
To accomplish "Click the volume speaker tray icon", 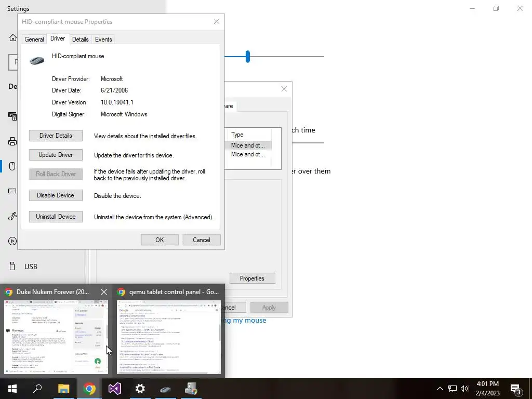I will click(464, 389).
